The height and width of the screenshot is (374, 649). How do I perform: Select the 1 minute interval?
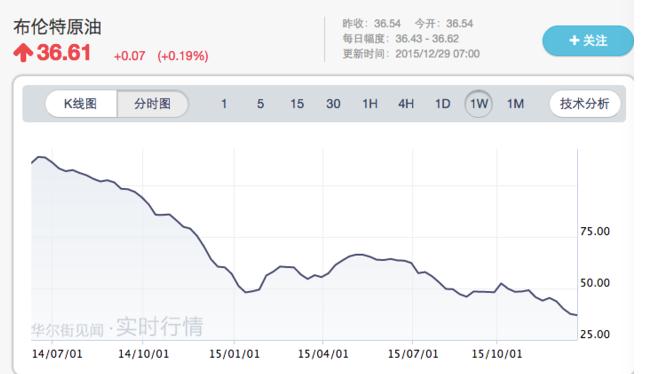point(224,103)
